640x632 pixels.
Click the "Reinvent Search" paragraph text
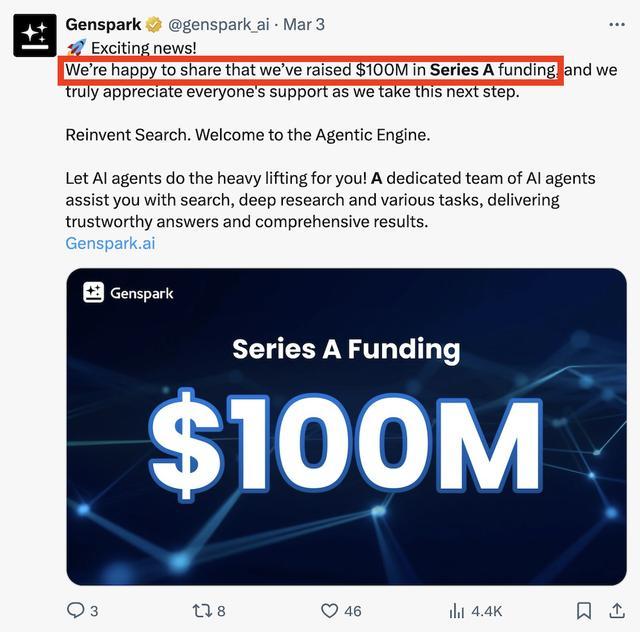(247, 134)
